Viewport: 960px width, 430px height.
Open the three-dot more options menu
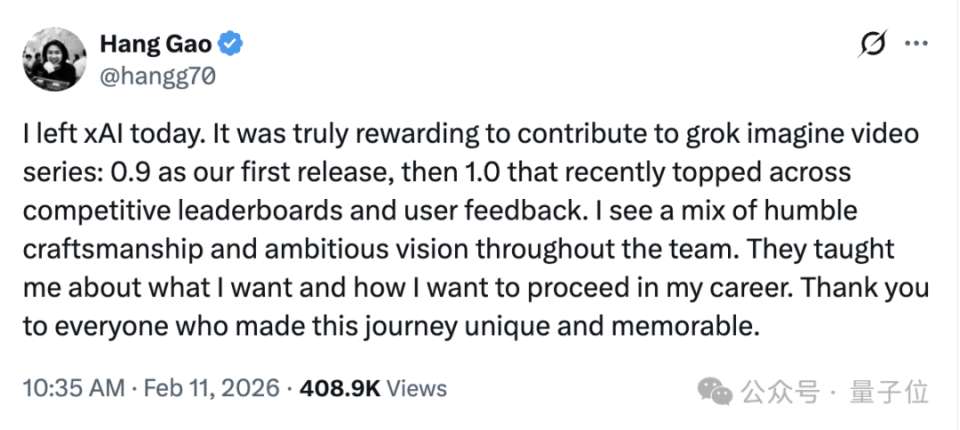click(916, 45)
